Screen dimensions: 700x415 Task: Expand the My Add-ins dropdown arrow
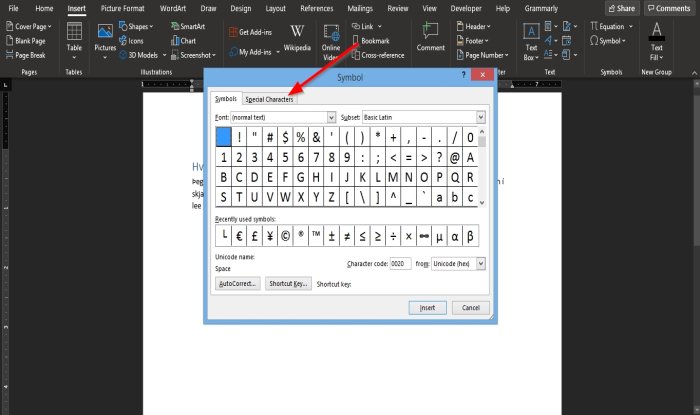click(278, 52)
